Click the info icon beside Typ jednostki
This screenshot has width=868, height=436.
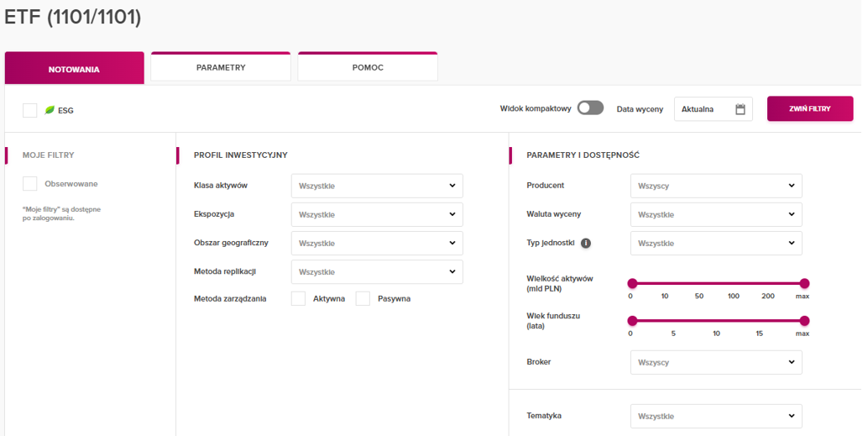pyautogui.click(x=586, y=244)
